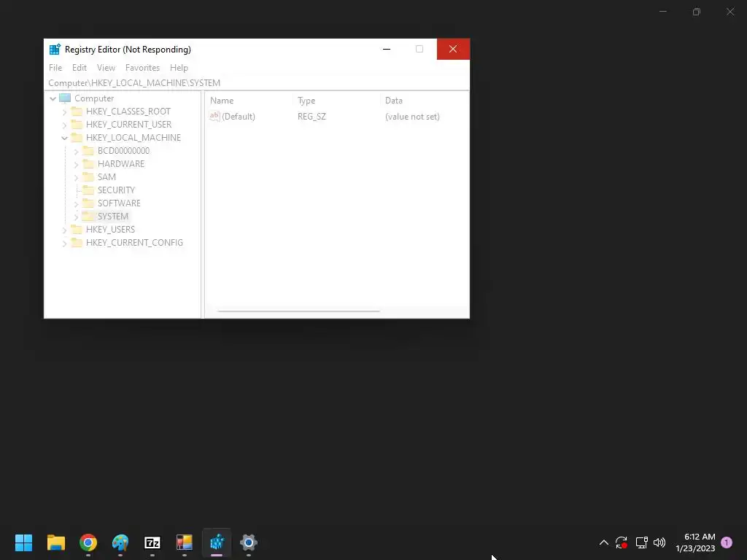Expand HKEY_CLASSES_ROOT chevron

(x=64, y=112)
